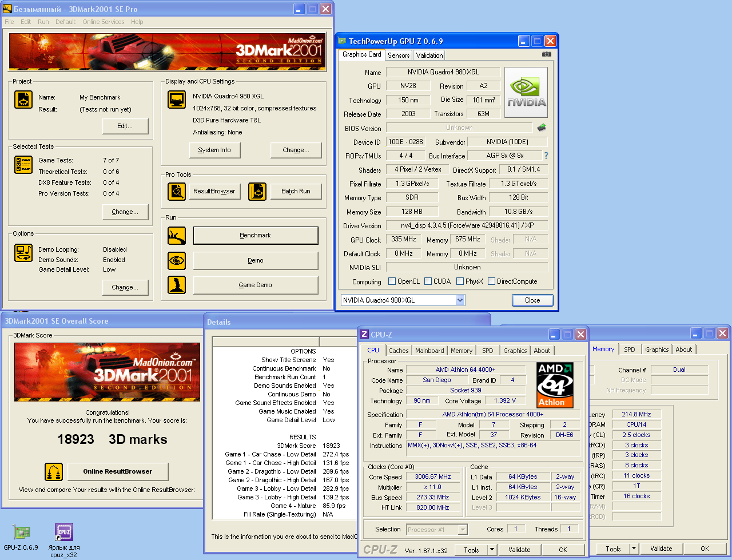Screen dimensions: 732x560
Task: Take a GPU-Z screenshot with the camera icon
Action: point(547,54)
